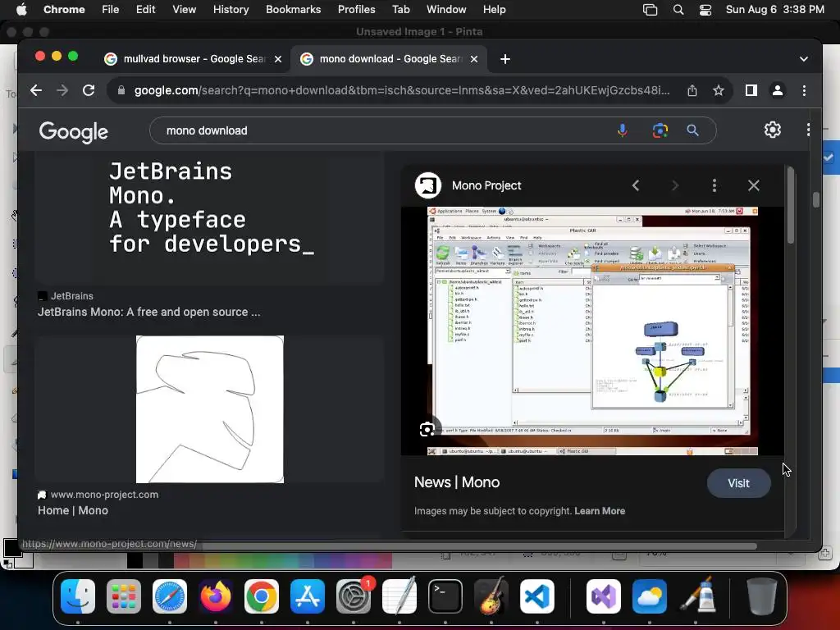
Task: Close the Mono Project image preview
Action: pyautogui.click(x=754, y=185)
